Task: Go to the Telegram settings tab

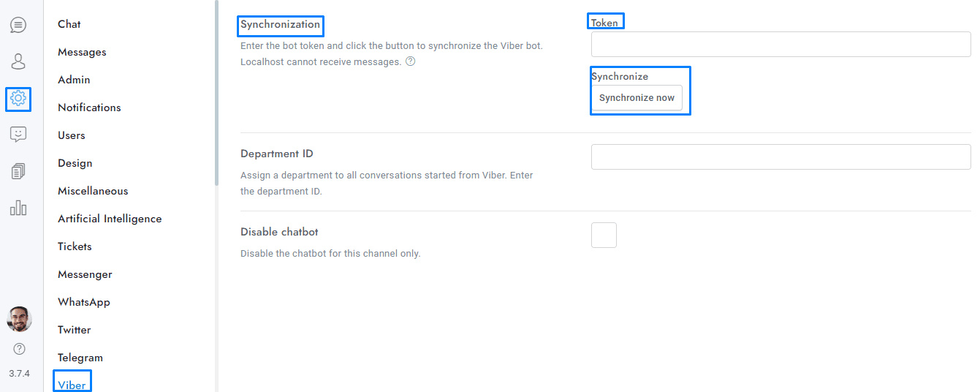Action: tap(80, 358)
